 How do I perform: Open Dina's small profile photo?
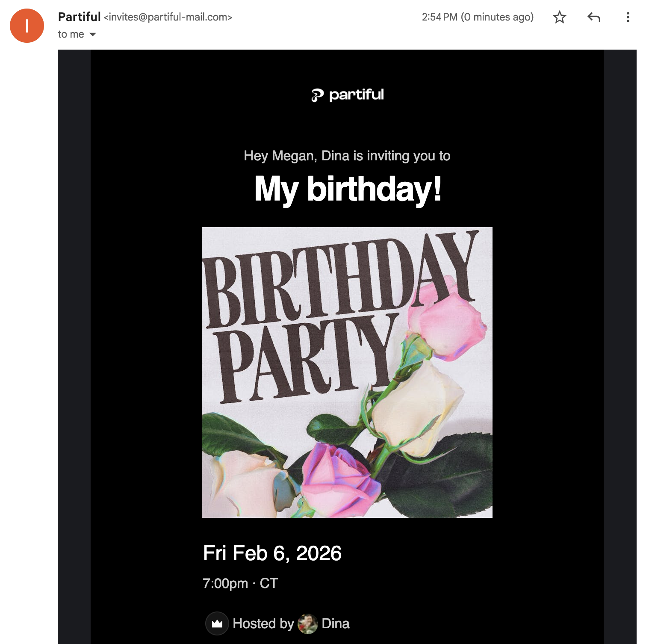click(307, 623)
